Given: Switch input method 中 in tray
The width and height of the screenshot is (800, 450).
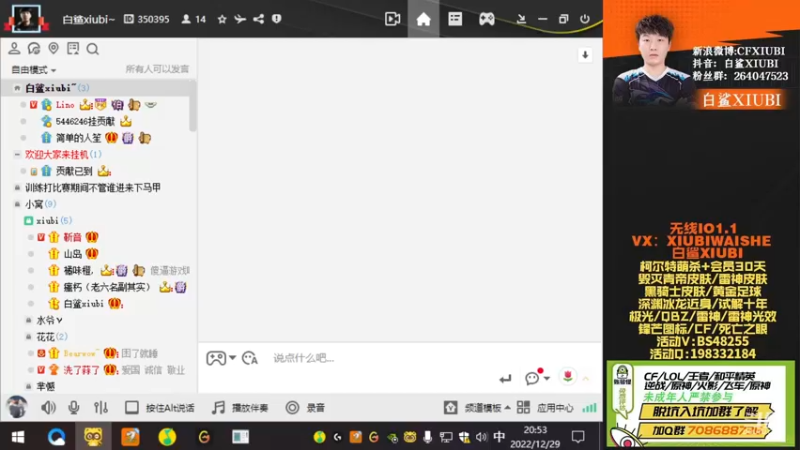Looking at the screenshot, I should pyautogui.click(x=499, y=437).
